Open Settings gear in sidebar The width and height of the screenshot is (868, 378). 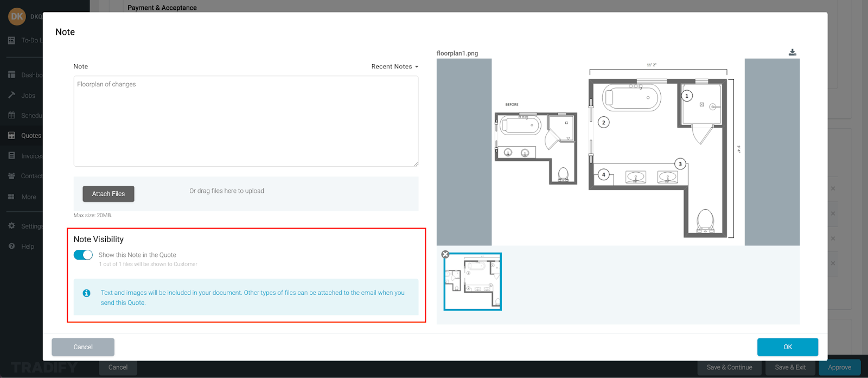(11, 226)
